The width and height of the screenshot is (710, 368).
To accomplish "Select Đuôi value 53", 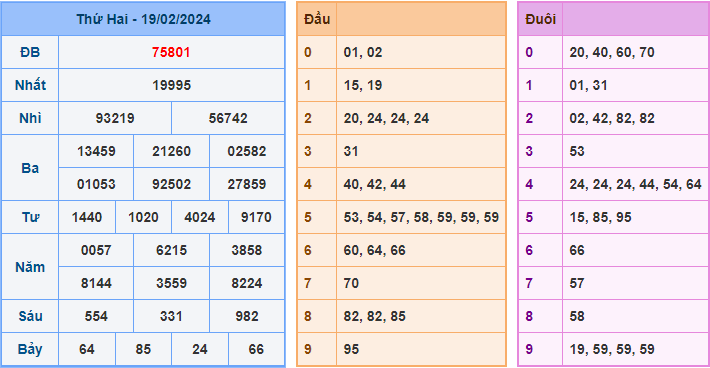I will click(x=577, y=151).
